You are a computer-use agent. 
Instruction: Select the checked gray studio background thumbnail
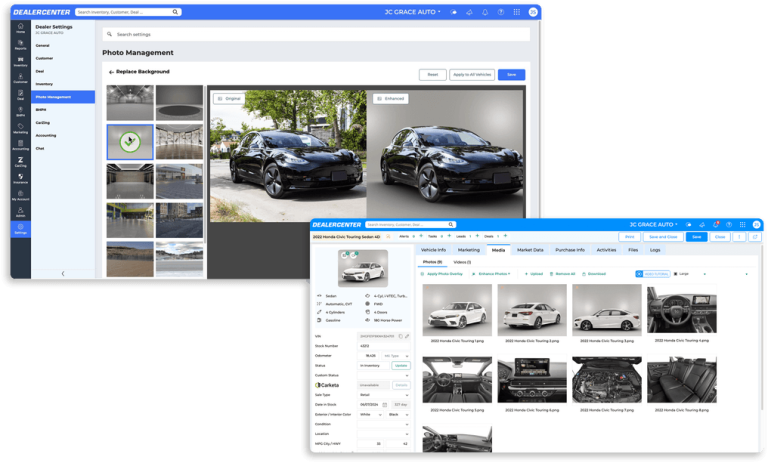[x=130, y=142]
